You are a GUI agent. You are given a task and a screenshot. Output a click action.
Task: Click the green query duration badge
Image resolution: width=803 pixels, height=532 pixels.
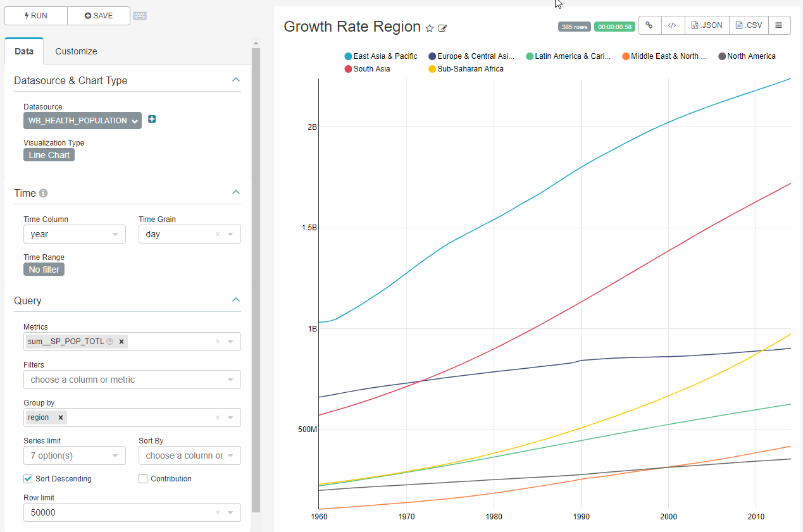point(614,26)
